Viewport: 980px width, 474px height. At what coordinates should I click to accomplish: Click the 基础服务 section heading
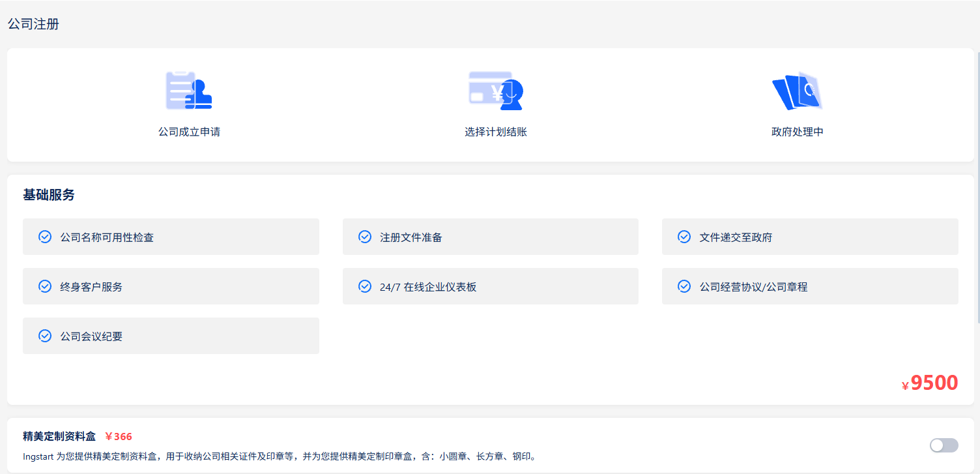(x=49, y=195)
